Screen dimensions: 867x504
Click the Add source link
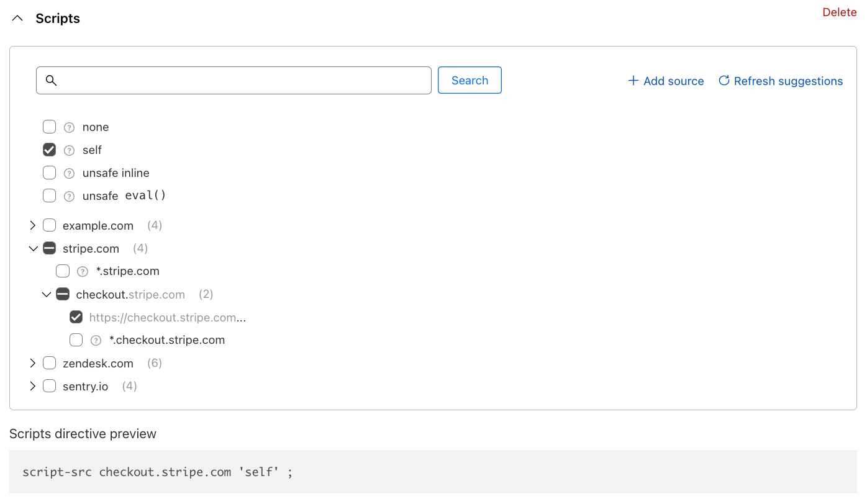tap(666, 81)
